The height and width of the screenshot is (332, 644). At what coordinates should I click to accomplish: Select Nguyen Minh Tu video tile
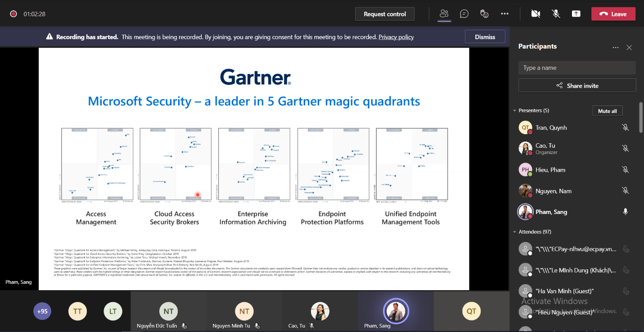point(244,311)
